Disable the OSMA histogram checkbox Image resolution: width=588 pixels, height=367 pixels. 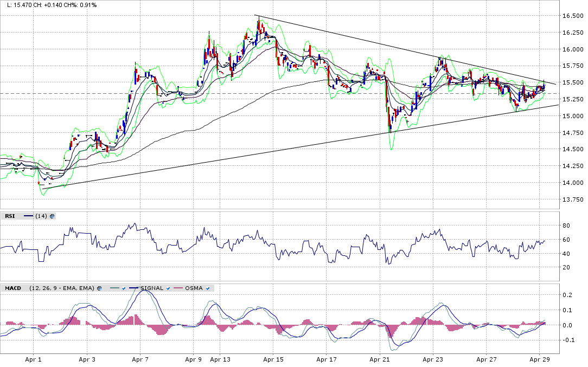point(208,288)
